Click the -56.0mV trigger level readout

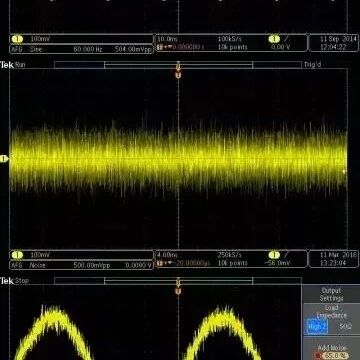[x=277, y=263]
